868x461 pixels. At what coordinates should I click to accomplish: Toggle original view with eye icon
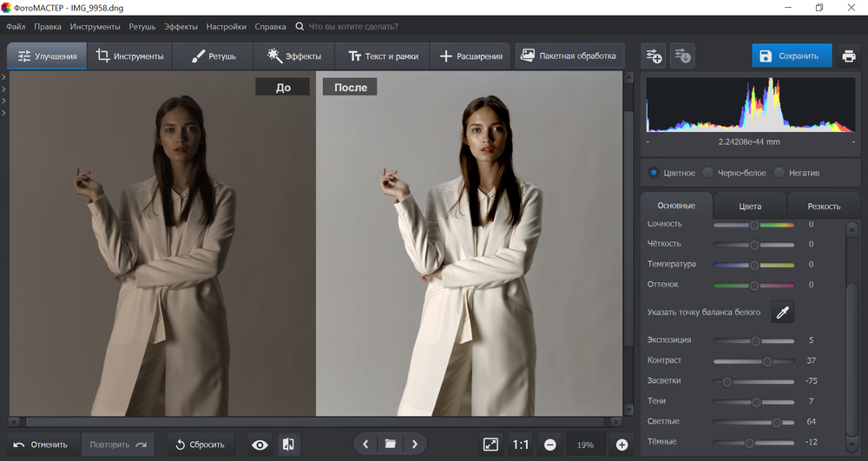[x=260, y=445]
